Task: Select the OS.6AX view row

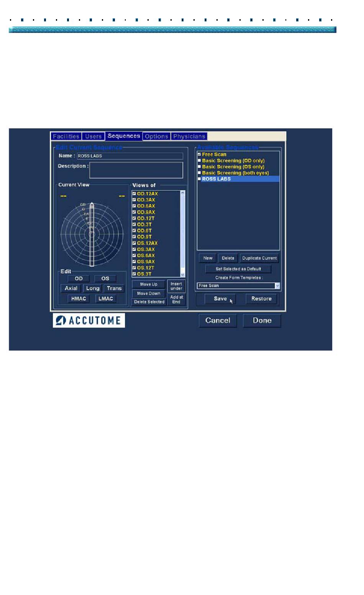Action: (x=146, y=256)
